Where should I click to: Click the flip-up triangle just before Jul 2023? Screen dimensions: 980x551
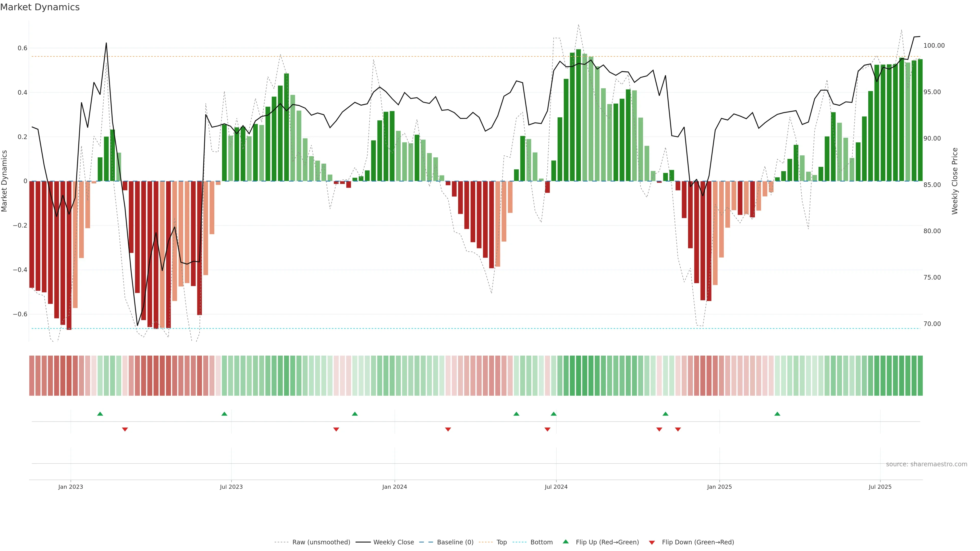point(225,414)
